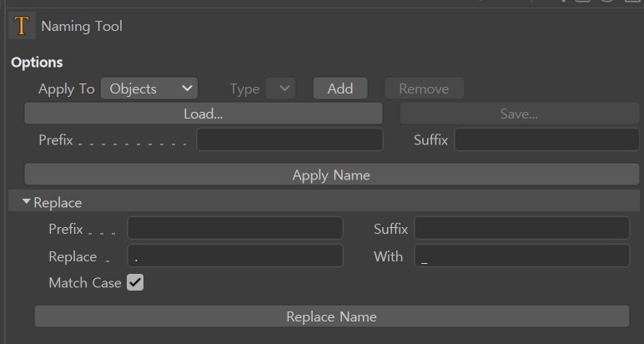The height and width of the screenshot is (344, 644).
Task: Collapse the Replace section triangle
Action: click(x=27, y=202)
